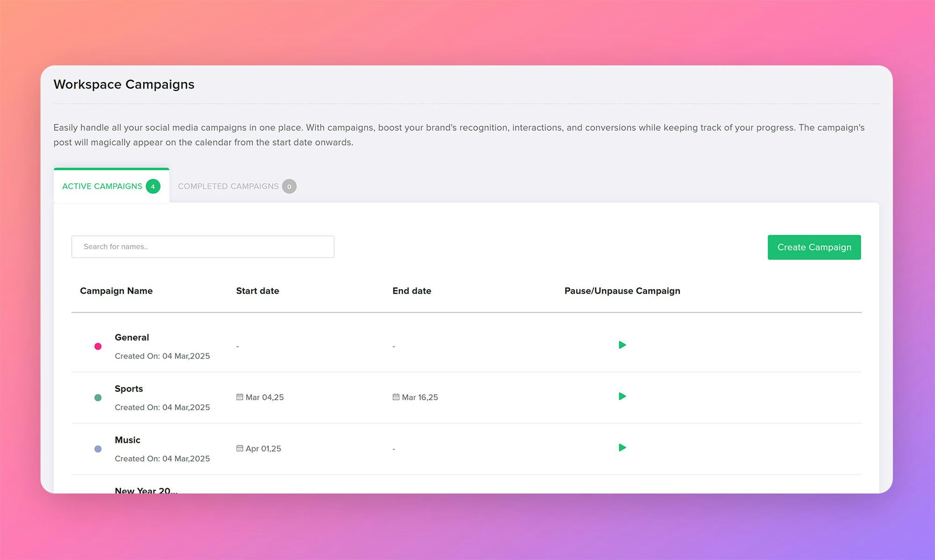Viewport: 935px width, 560px height.
Task: Click the green dot beside Sports
Action: click(x=98, y=398)
